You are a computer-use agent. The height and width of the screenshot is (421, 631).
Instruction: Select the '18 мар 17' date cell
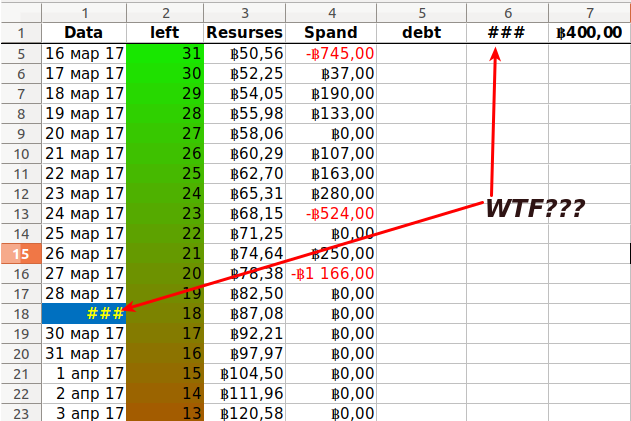[x=84, y=93]
